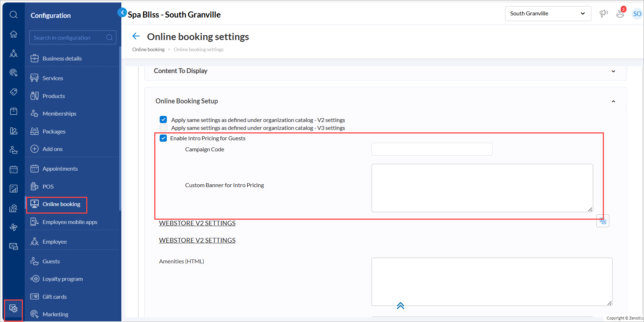The image size is (644, 322).
Task: Collapse the Configuration sidebar with blue arrow
Action: tap(122, 13)
